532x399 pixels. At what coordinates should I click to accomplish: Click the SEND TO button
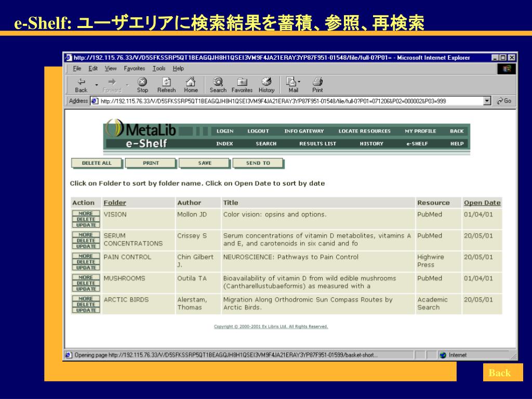point(258,163)
